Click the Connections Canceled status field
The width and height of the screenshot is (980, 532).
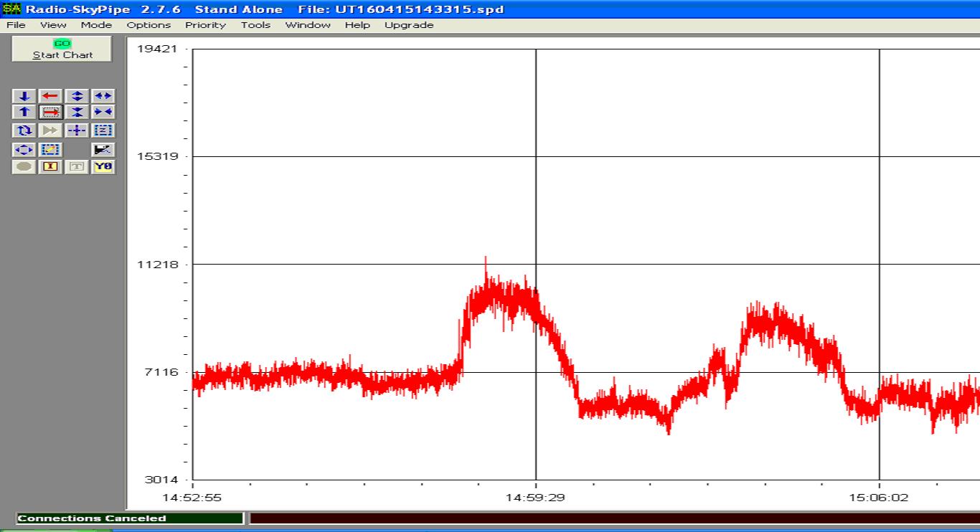[130, 518]
